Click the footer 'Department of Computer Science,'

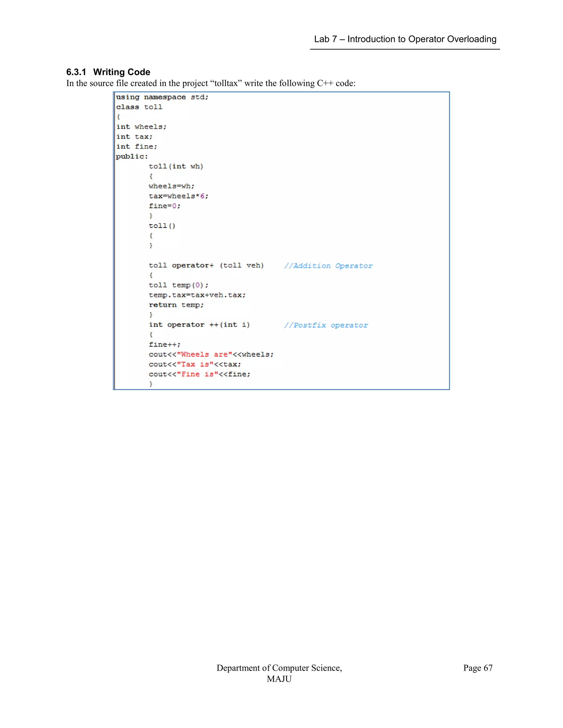click(x=279, y=668)
